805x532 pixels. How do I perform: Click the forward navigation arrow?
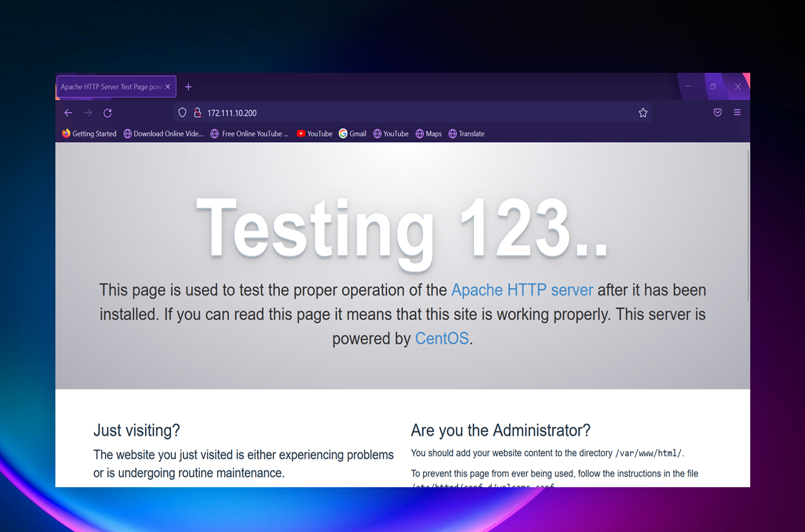pyautogui.click(x=88, y=113)
